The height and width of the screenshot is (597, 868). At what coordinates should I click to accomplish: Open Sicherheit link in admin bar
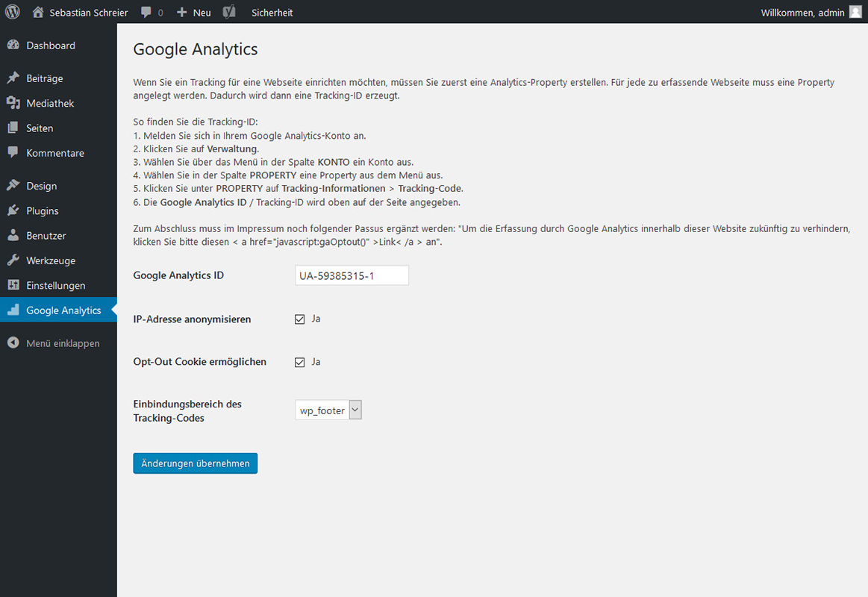click(x=272, y=13)
